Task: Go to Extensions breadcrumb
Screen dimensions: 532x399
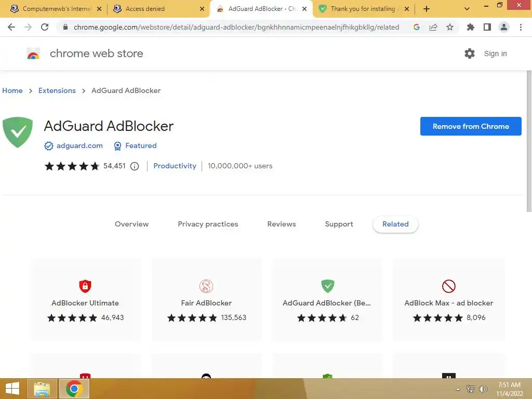Action: tap(57, 90)
